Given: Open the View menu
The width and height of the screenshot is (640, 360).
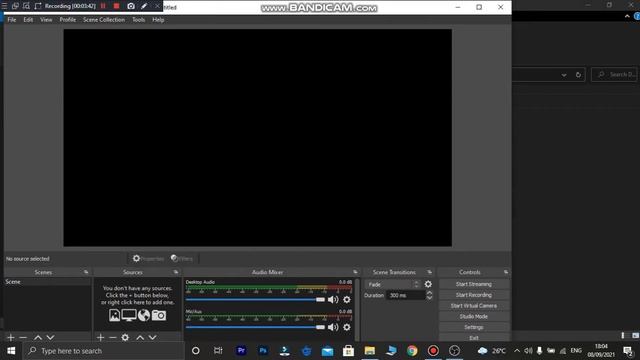Looking at the screenshot, I should [46, 20].
